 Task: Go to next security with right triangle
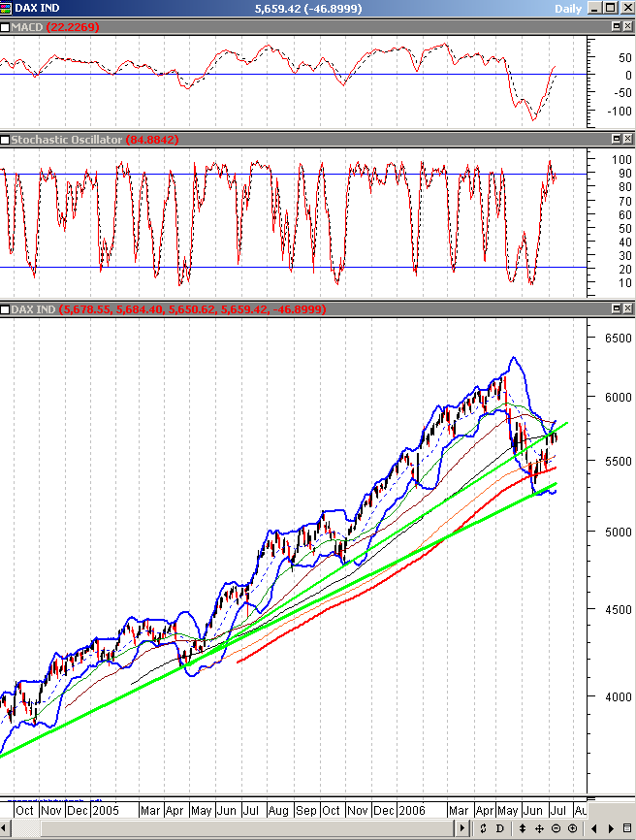point(611,828)
